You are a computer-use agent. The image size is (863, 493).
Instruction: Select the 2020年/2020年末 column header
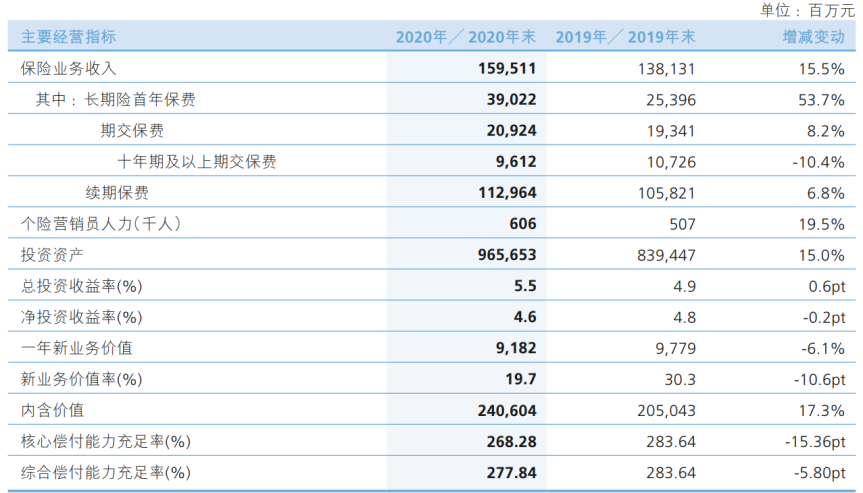(466, 37)
